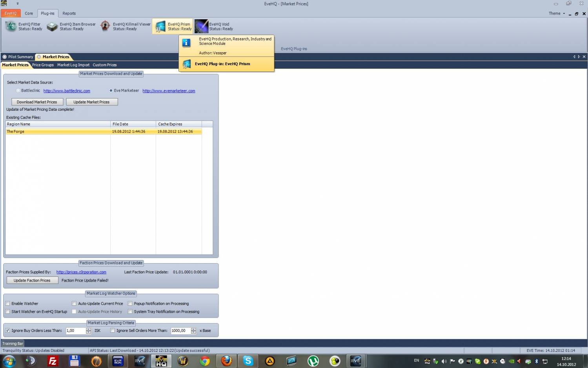Click Ignore Sell Orders multiplier field

[180, 331]
